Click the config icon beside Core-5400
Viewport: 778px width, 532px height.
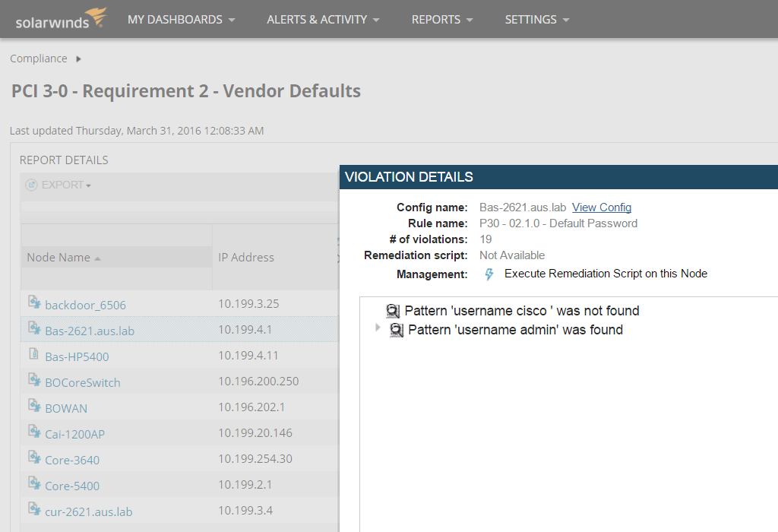[x=34, y=483]
